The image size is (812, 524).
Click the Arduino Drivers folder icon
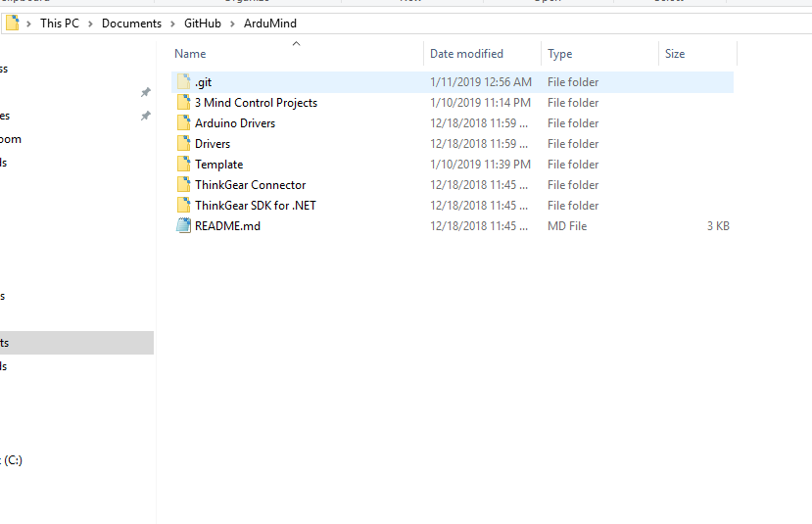click(x=183, y=123)
